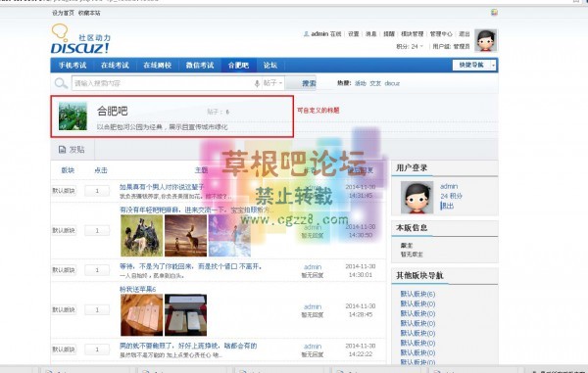Open the thread starting 等待，不是为了
Screen dimensions: 588x373
click(191, 266)
